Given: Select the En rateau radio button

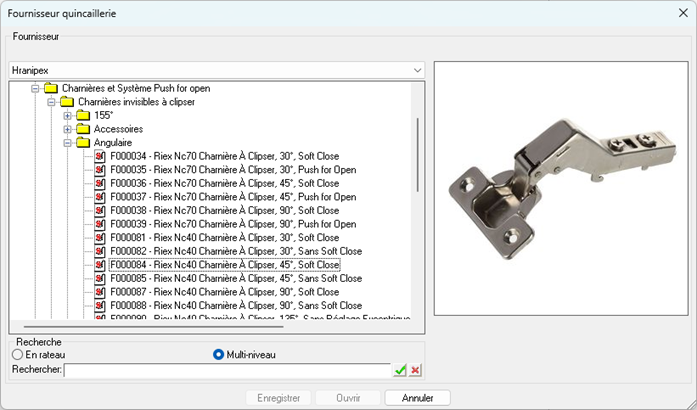Looking at the screenshot, I should tap(17, 354).
